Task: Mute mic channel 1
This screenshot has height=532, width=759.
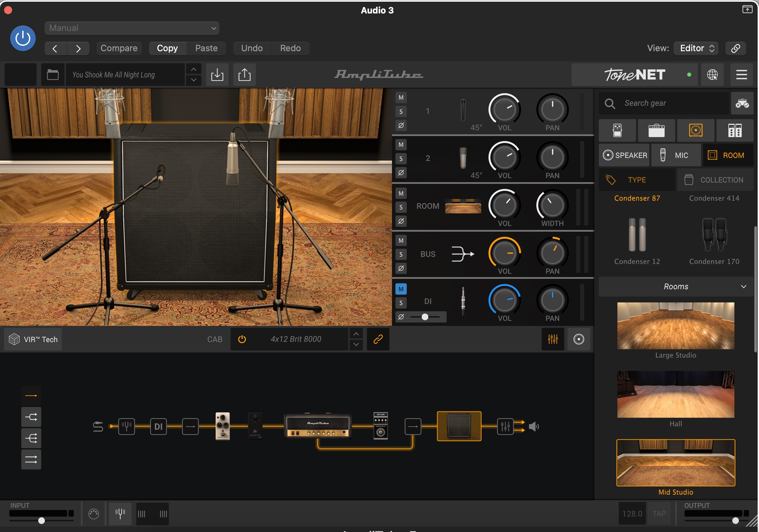Action: click(x=401, y=98)
